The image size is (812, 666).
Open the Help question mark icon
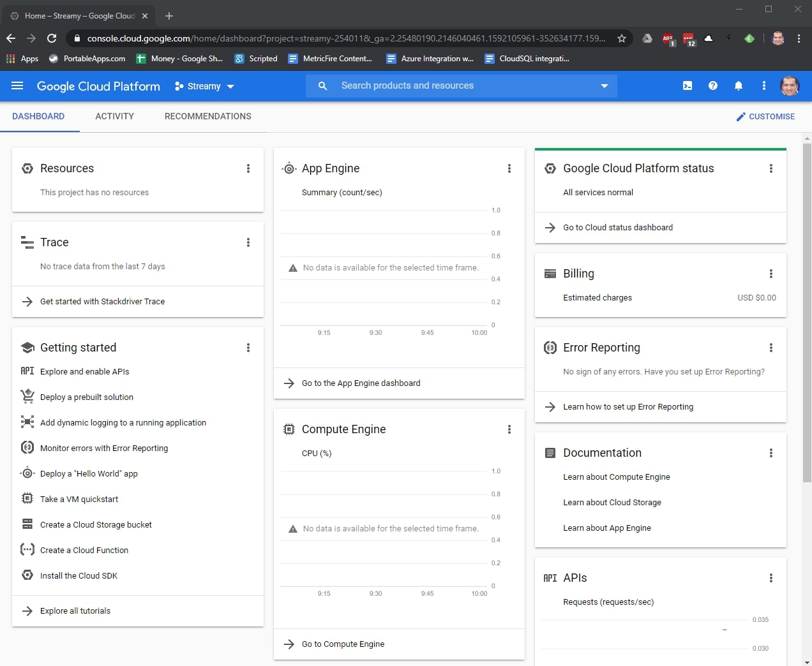(x=713, y=85)
